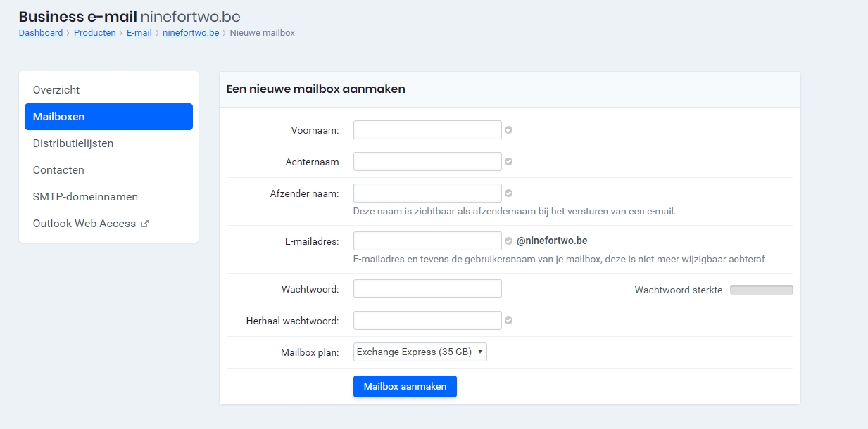Focus the Voornaam text field

coord(427,130)
